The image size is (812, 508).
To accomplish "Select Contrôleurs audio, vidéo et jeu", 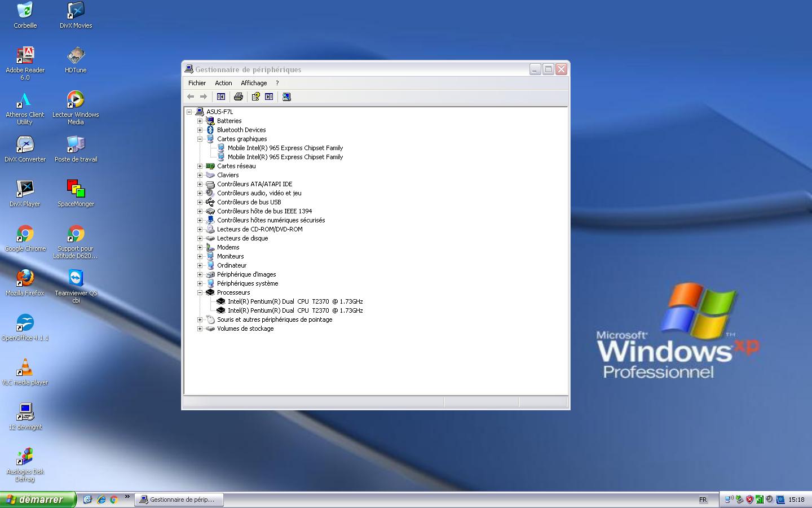I will [259, 193].
